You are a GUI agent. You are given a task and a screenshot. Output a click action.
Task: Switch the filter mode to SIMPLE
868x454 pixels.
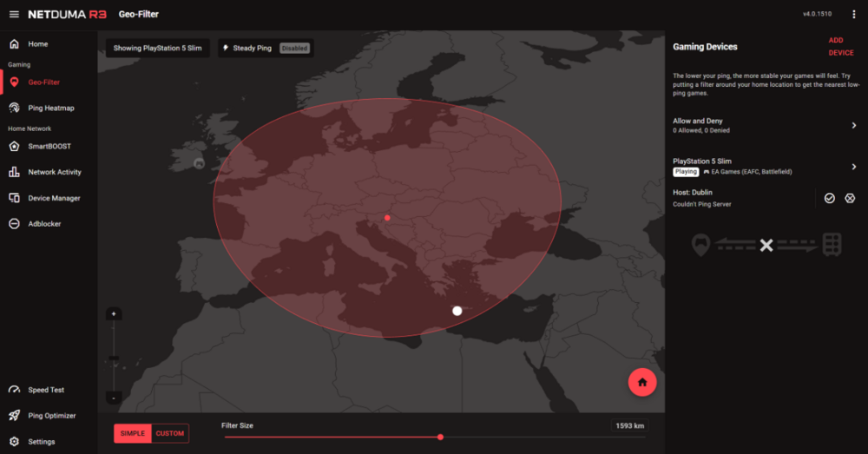(132, 433)
